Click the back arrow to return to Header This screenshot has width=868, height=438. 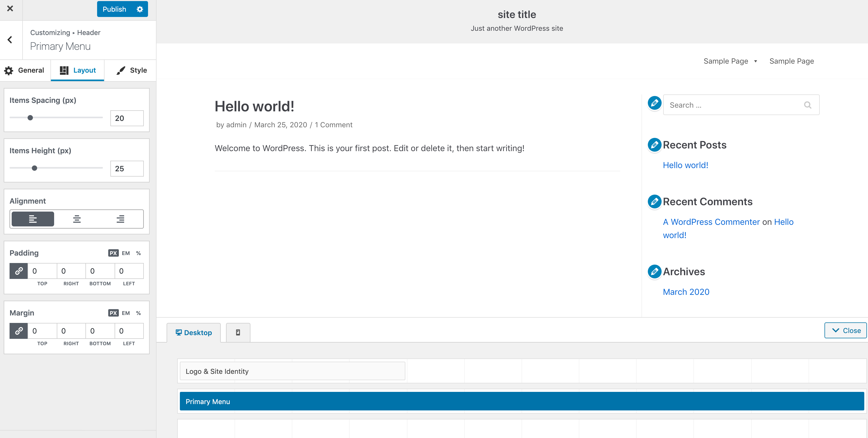pyautogui.click(x=10, y=40)
